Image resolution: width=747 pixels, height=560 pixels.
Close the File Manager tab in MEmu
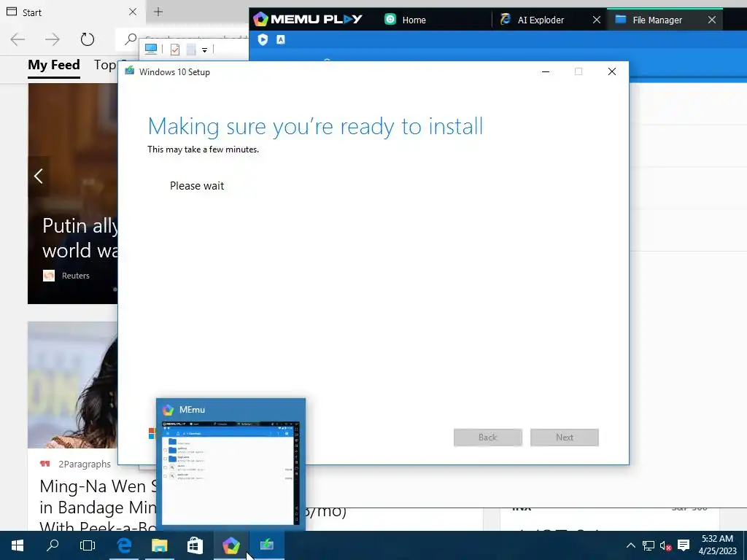click(x=712, y=20)
